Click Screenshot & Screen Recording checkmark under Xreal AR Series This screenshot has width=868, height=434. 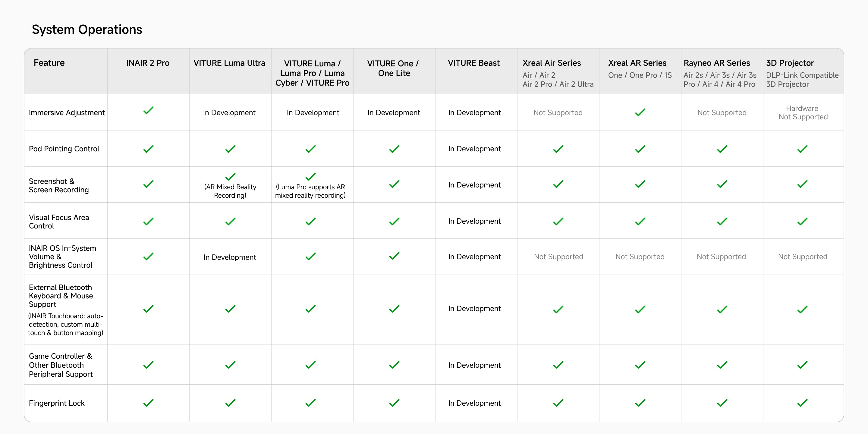point(640,184)
